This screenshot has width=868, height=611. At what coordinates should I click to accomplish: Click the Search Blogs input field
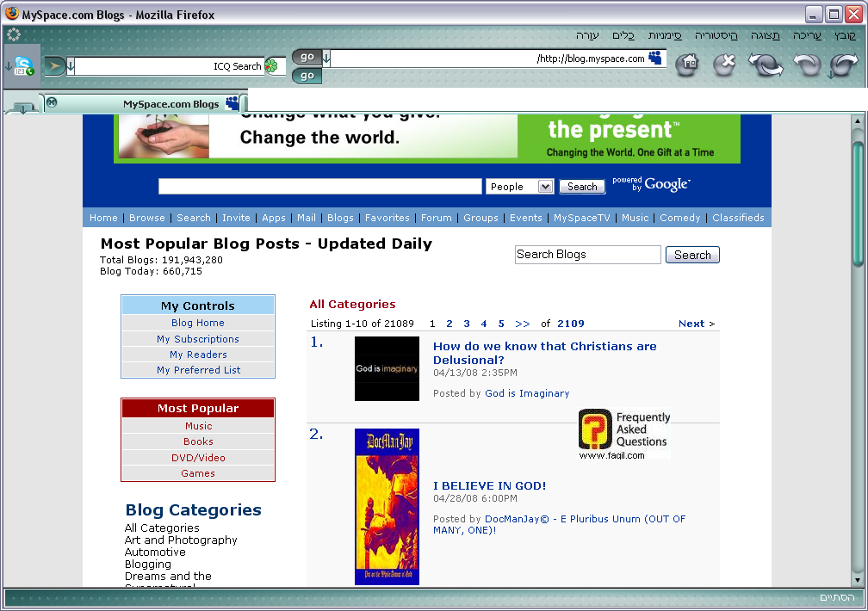click(587, 255)
